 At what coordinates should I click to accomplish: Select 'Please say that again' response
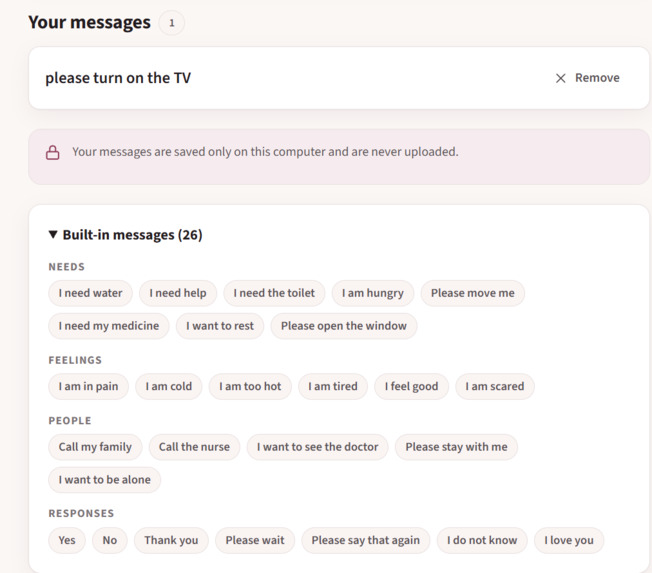[x=366, y=541]
